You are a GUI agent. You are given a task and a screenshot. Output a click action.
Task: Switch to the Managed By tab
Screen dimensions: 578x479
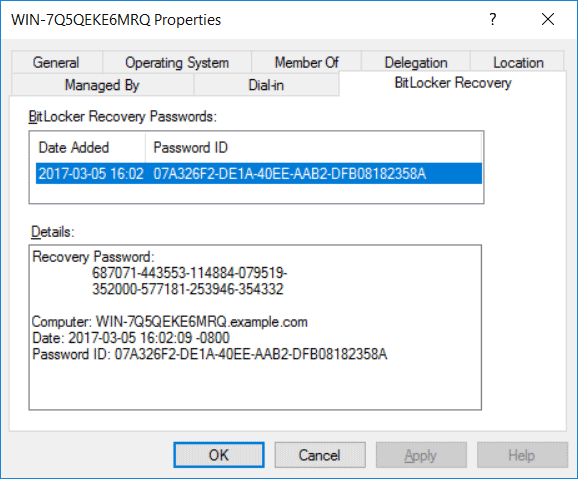tap(102, 85)
